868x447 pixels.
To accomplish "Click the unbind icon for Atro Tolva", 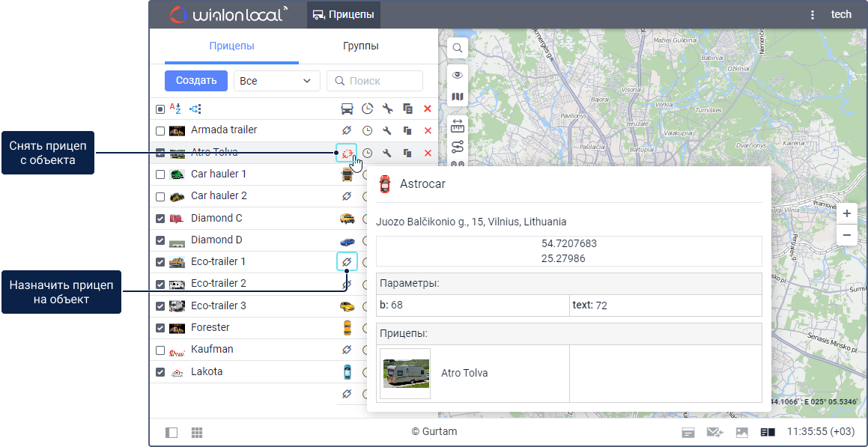I will pyautogui.click(x=346, y=153).
